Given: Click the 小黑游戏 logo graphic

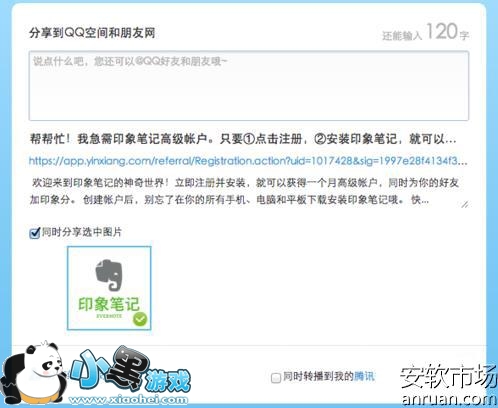Looking at the screenshot, I should coord(130,371).
